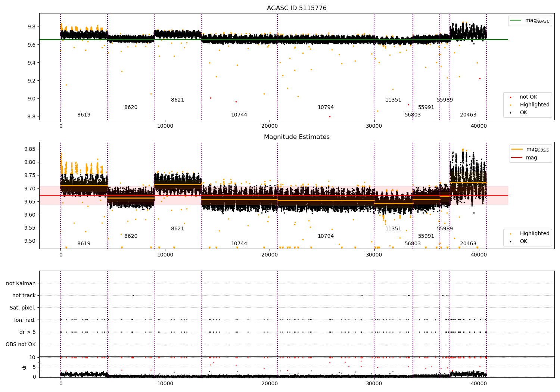Click y-axis tick label 9.8 in top panel
Screen dimensions: 560x392
31,27
